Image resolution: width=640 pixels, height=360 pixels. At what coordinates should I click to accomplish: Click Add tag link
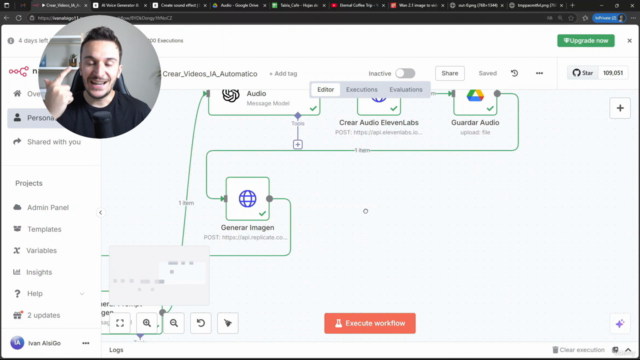pos(283,74)
